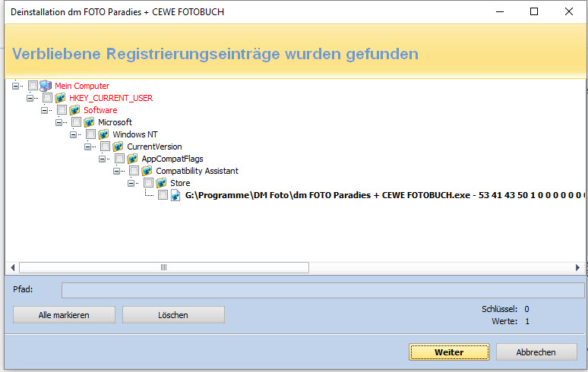Click the Windows NT registry folder icon
Screen dimensions: 588x372
point(103,134)
